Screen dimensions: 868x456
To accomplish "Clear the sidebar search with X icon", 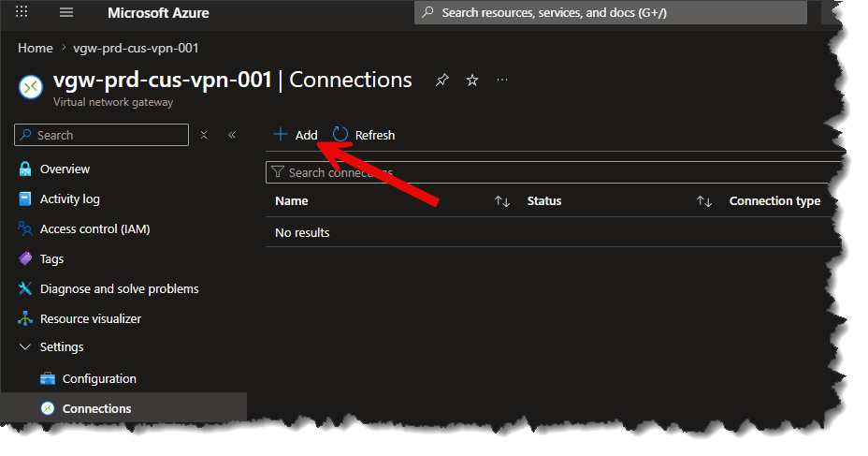I will 204,135.
